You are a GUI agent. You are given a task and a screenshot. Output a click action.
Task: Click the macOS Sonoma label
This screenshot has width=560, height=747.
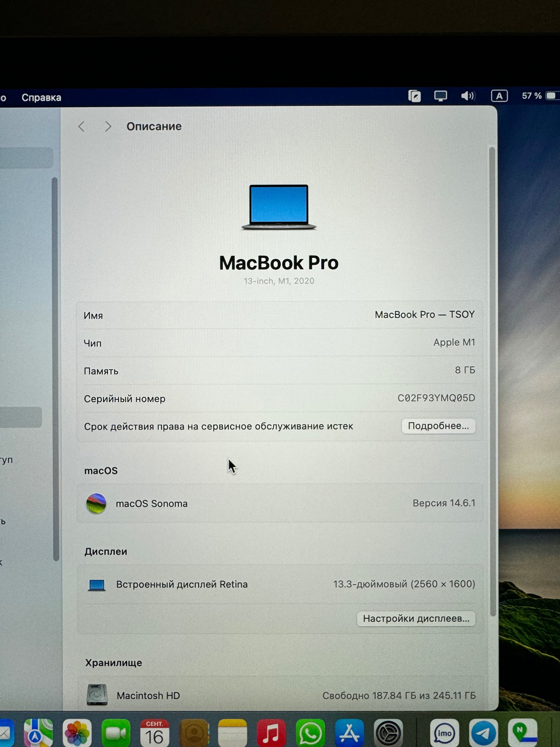click(x=151, y=504)
